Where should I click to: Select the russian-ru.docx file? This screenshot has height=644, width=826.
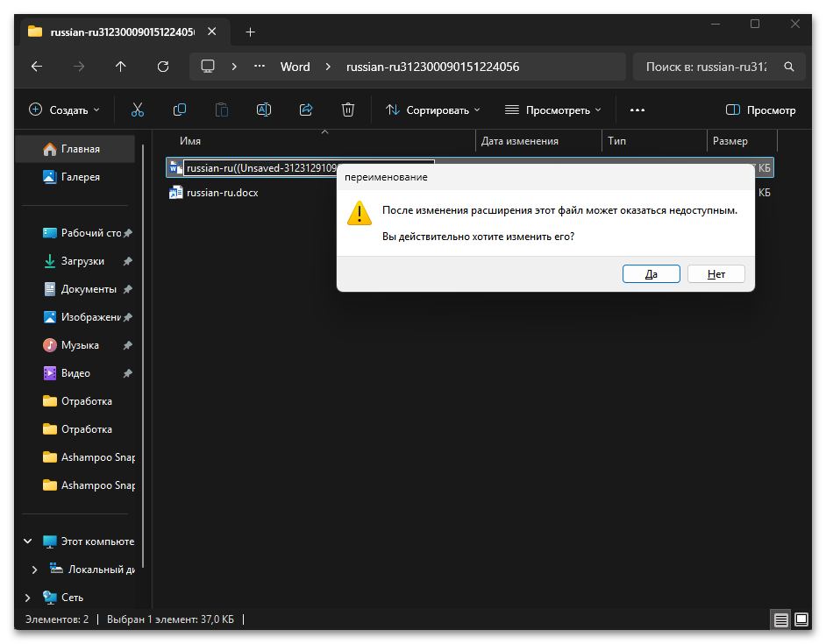(x=222, y=192)
